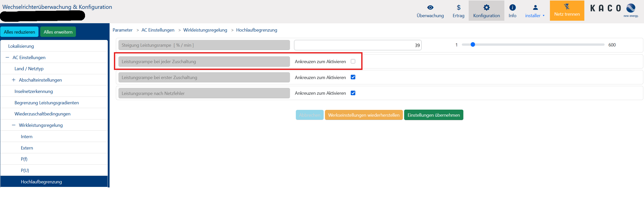Click the KACO new energy logo
This screenshot has height=197, width=644.
coord(614,10)
